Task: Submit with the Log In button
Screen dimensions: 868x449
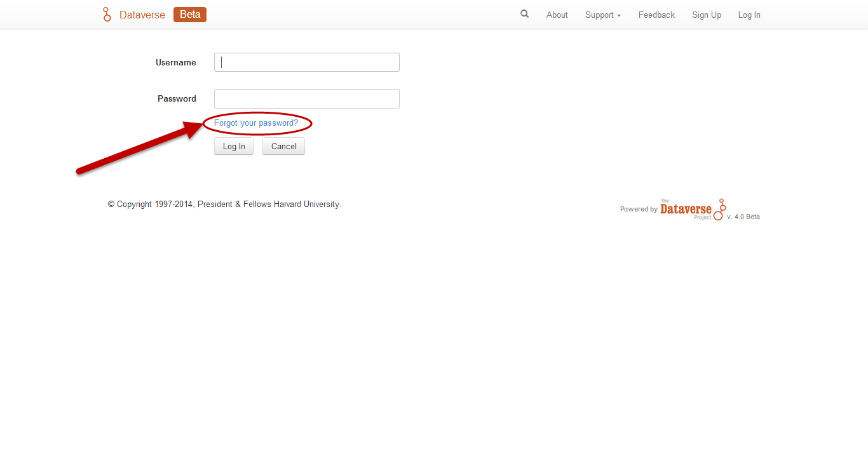Action: pyautogui.click(x=234, y=146)
